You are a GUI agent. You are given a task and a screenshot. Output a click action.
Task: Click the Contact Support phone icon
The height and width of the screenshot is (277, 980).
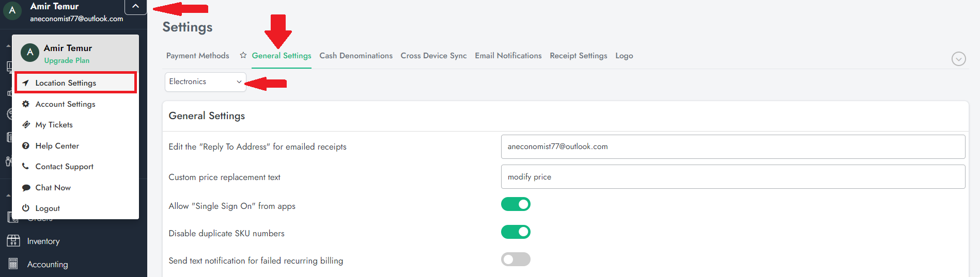[25, 167]
